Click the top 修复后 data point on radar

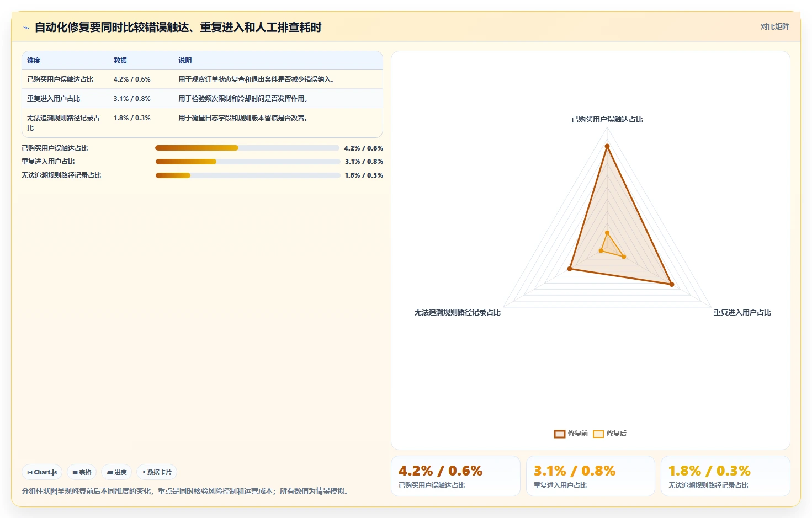point(607,233)
